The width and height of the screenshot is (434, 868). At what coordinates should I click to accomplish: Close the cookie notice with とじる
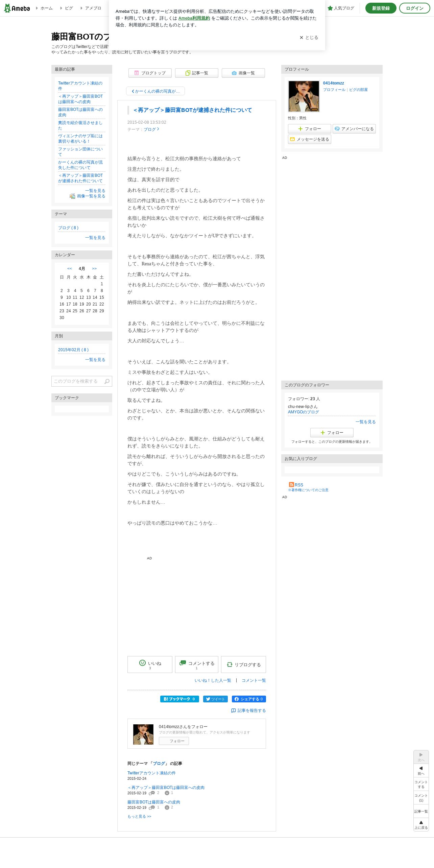[309, 38]
